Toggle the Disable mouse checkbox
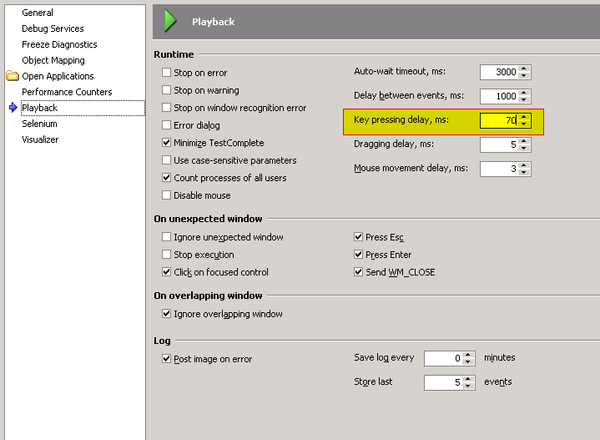 (167, 195)
